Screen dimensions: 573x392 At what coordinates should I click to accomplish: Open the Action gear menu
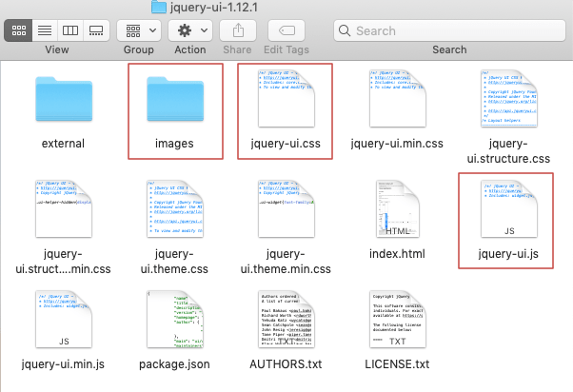coord(190,30)
